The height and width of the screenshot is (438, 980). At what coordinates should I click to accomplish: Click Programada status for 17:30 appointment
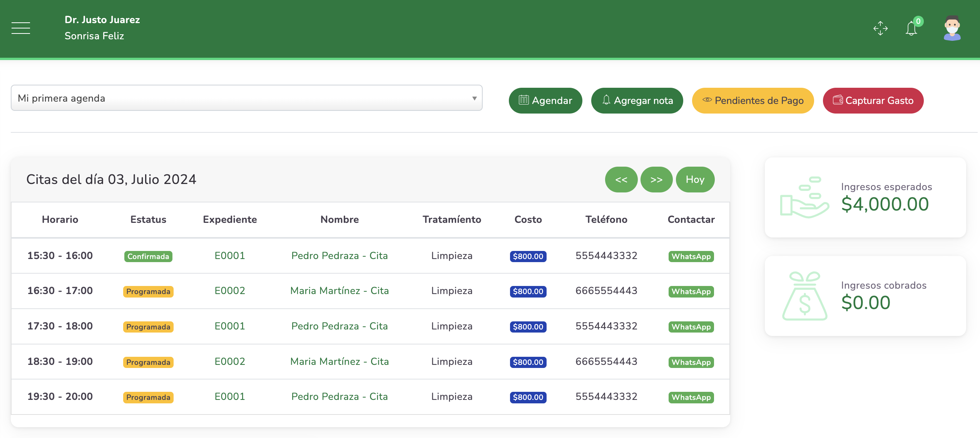pyautogui.click(x=148, y=327)
